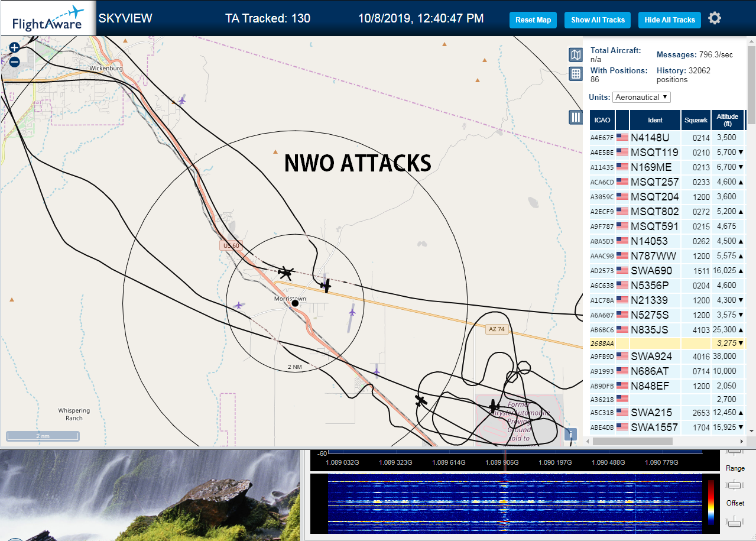Screen dimensions: 756x541
Task: Select the N5275S aircraft row
Action: coord(668,315)
